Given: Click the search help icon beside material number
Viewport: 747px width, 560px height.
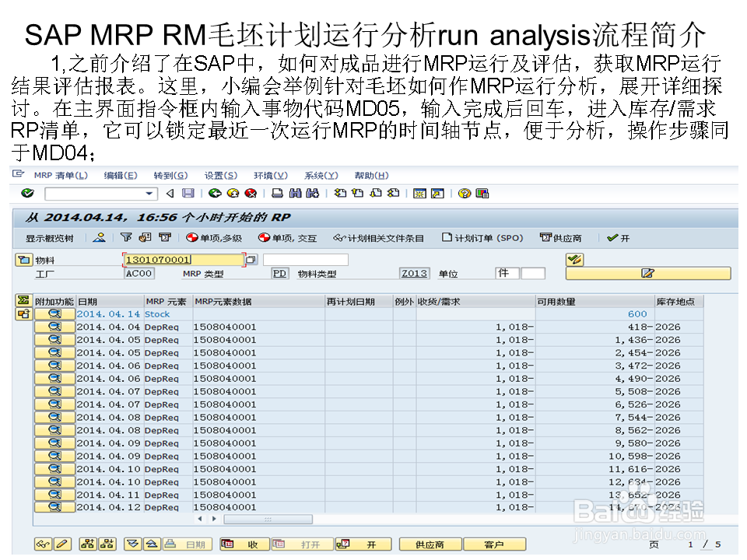Looking at the screenshot, I should pos(251,260).
